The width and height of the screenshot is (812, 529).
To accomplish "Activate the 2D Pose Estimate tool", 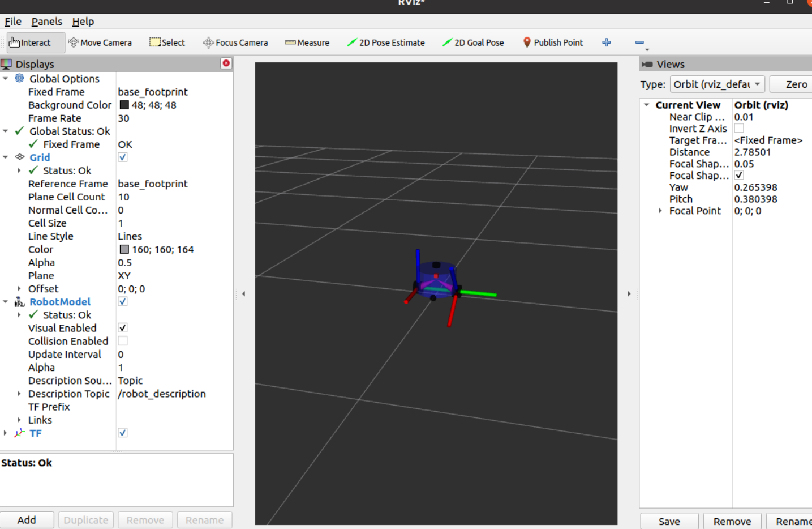I will 385,42.
